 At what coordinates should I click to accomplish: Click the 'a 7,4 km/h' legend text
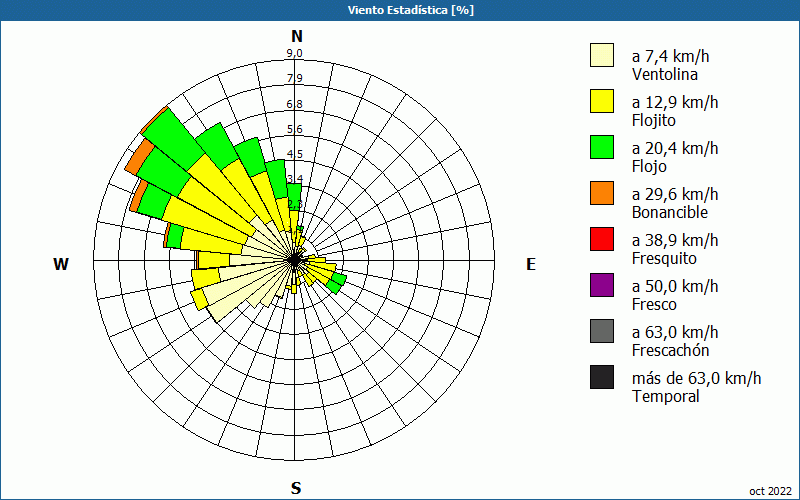click(670, 56)
